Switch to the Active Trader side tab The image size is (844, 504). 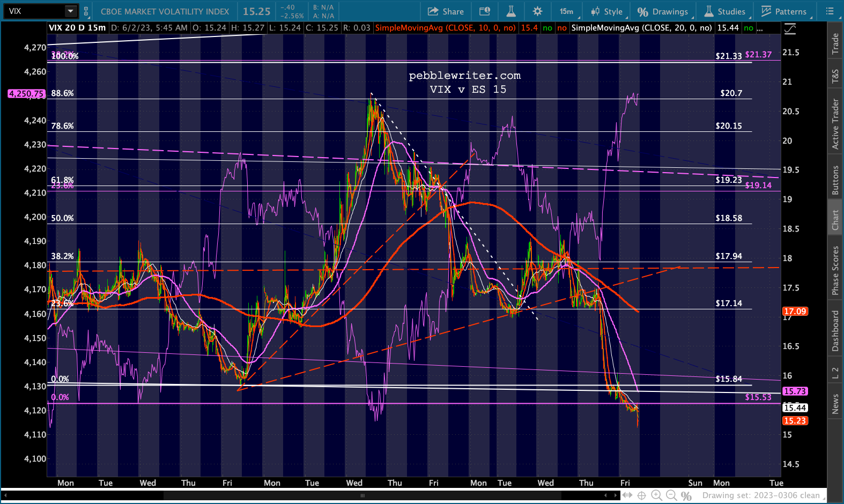(x=835, y=124)
